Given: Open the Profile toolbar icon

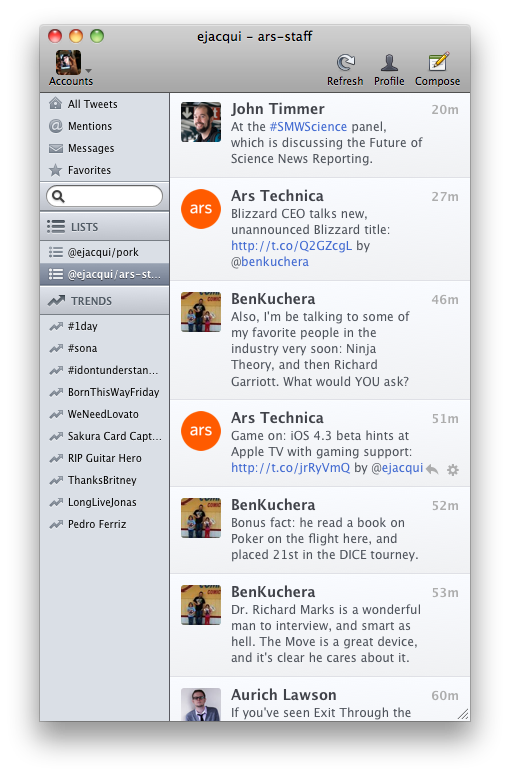Looking at the screenshot, I should tap(389, 63).
